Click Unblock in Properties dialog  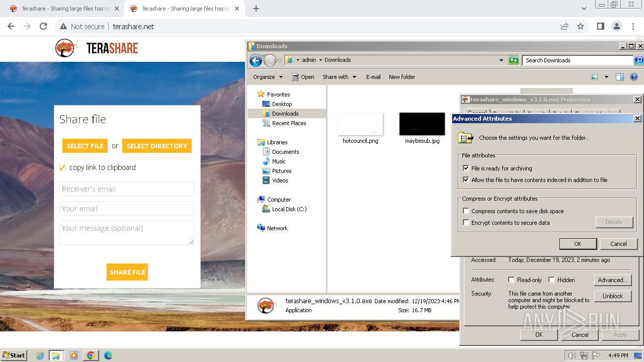point(613,296)
